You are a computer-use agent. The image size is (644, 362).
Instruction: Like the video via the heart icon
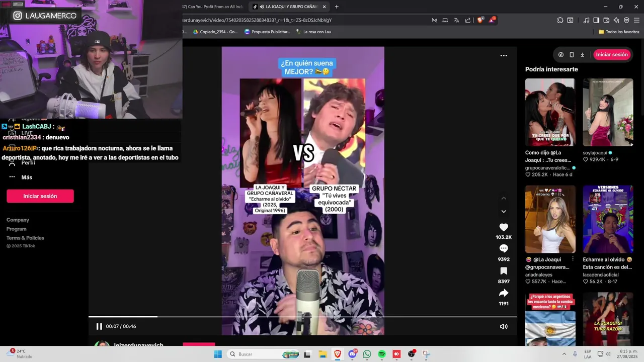click(504, 227)
